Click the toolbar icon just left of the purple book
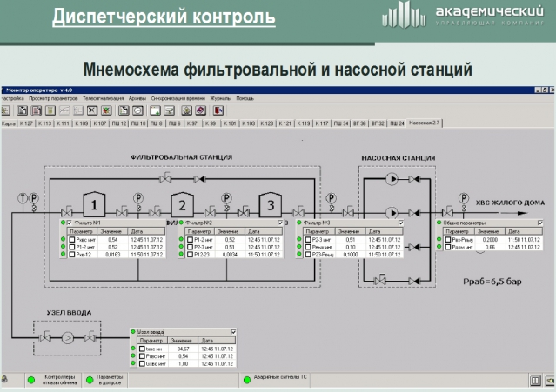The height and width of the screenshot is (392, 556). click(x=186, y=111)
